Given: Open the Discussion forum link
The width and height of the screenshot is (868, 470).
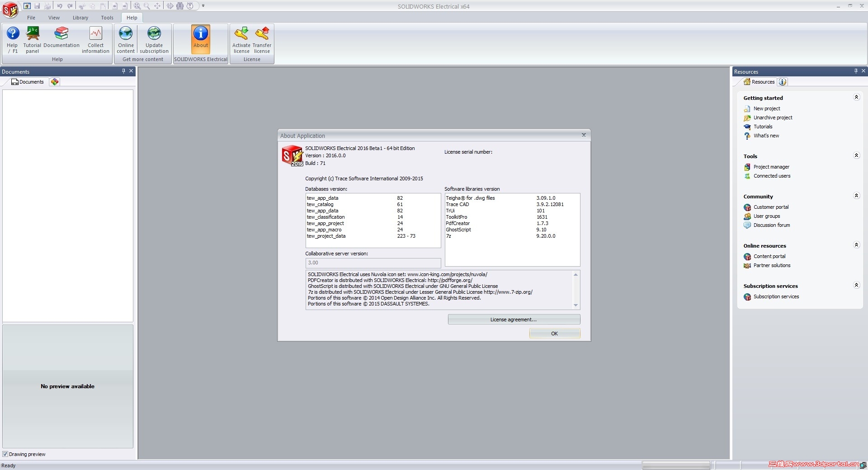Looking at the screenshot, I should 772,225.
